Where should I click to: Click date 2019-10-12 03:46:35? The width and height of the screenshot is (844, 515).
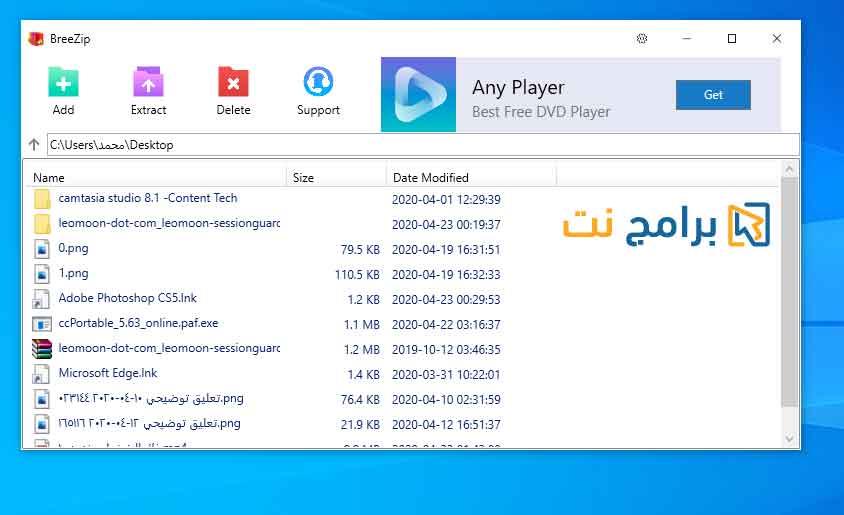coord(446,350)
